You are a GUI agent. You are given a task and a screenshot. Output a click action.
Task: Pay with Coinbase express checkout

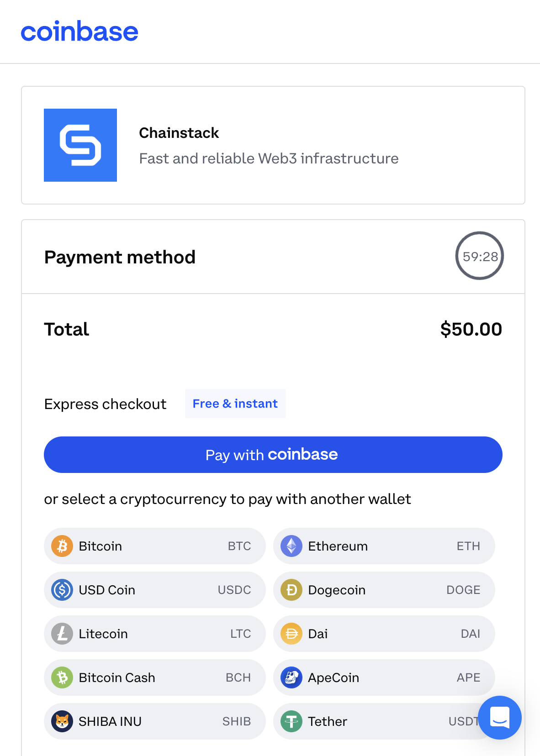(x=273, y=455)
